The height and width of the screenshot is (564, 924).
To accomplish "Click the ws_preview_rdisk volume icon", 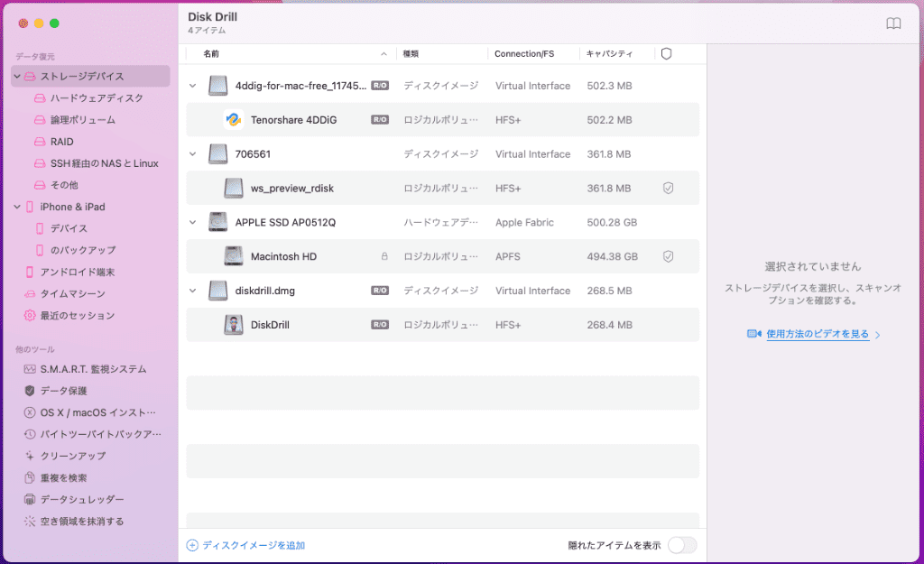I will [x=234, y=188].
